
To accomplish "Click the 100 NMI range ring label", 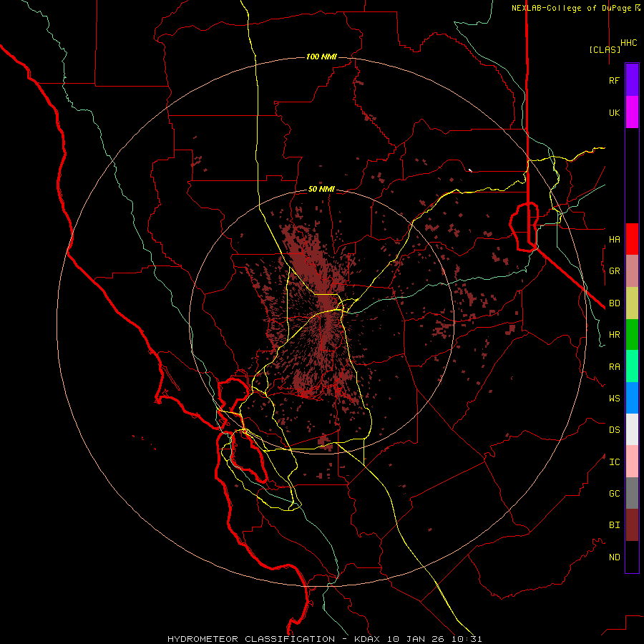I will (x=321, y=57).
